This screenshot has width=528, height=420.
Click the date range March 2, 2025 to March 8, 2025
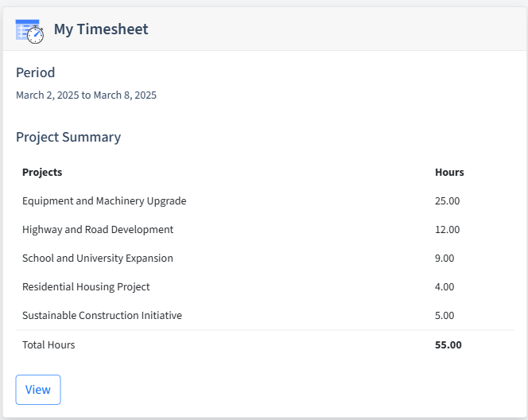86,95
